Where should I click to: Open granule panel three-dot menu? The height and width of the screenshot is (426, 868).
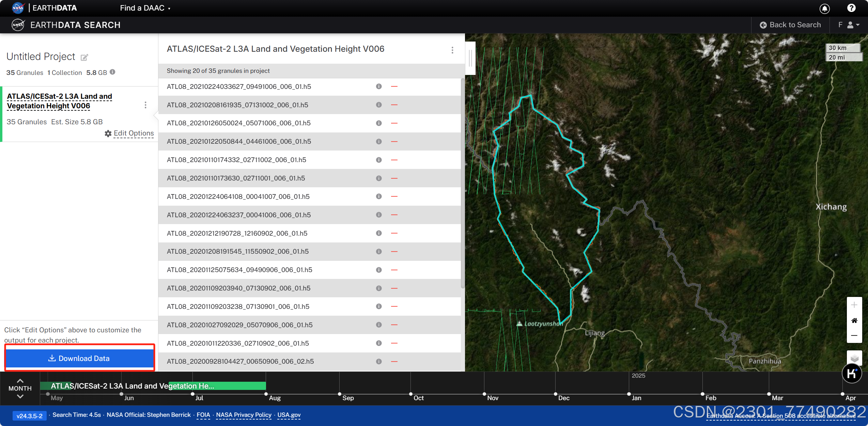pos(452,50)
